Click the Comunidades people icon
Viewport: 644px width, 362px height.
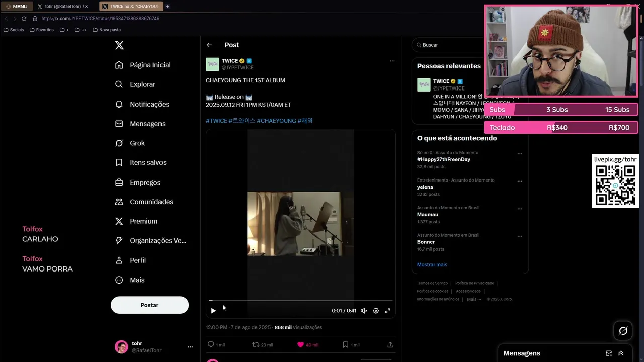point(119,202)
